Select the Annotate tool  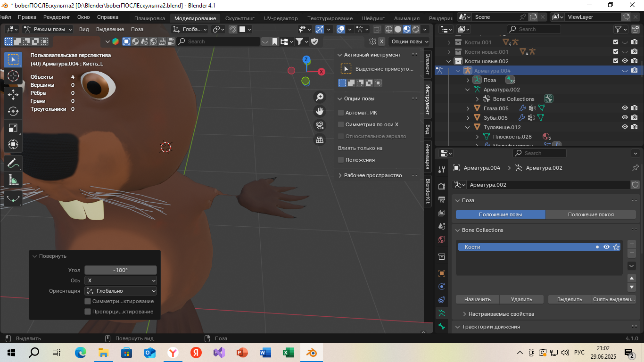(13, 163)
